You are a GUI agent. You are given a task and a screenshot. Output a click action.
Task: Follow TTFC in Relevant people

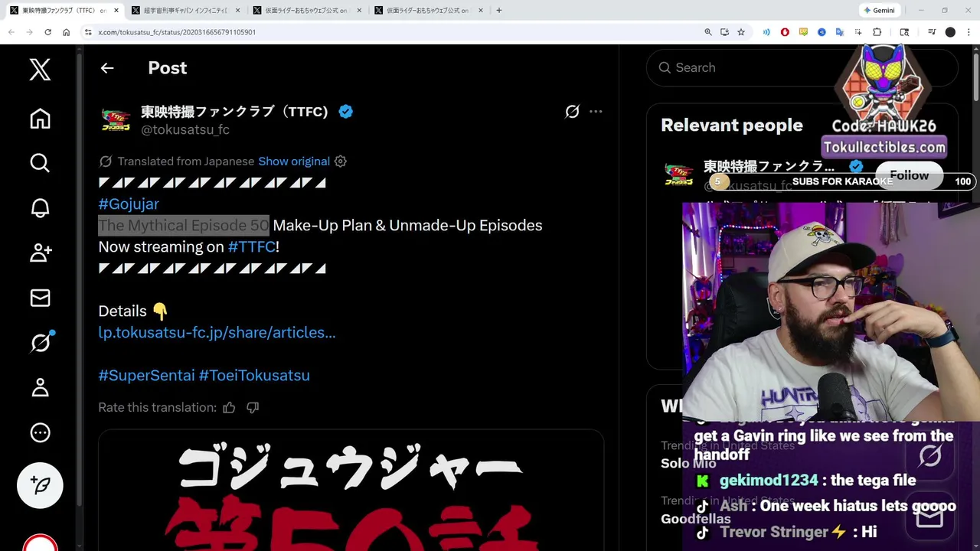pos(909,176)
